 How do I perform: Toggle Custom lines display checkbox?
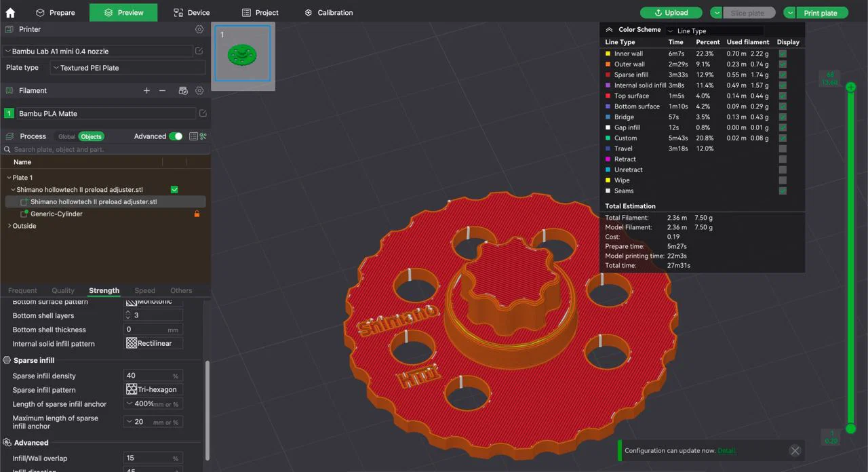coord(783,138)
